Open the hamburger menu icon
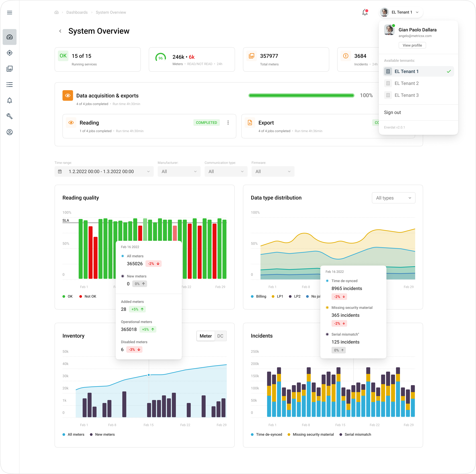This screenshot has width=476, height=474. [x=10, y=13]
